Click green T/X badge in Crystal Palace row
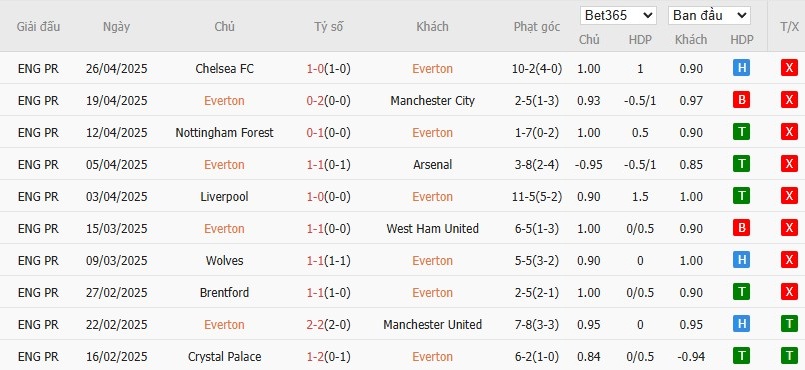This screenshot has width=805, height=370. pos(789,356)
